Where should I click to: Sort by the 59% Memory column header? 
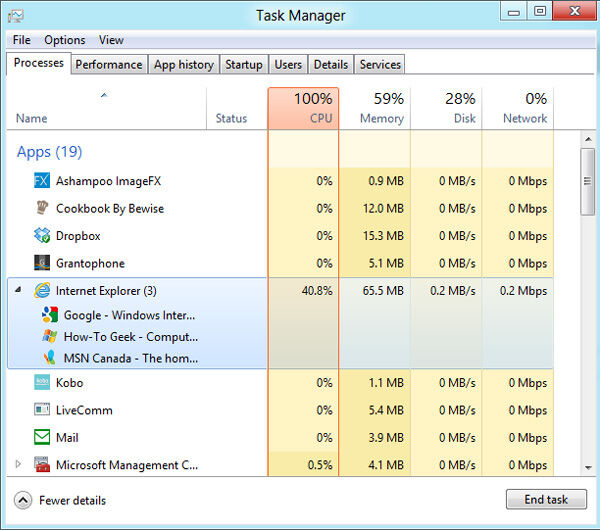[x=375, y=109]
